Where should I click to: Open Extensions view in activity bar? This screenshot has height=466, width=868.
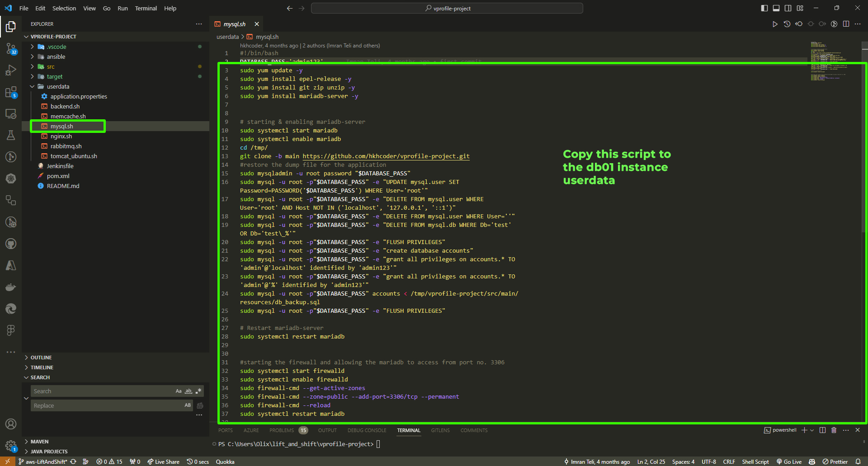click(11, 92)
